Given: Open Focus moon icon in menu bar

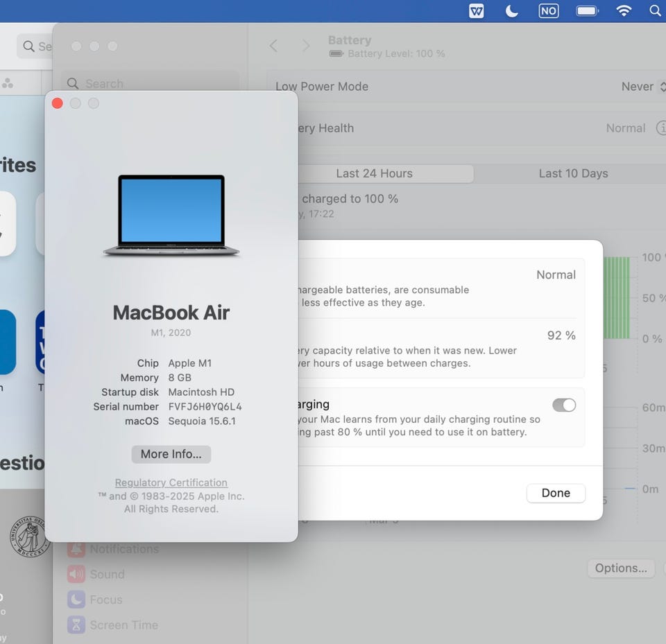Looking at the screenshot, I should pos(512,11).
